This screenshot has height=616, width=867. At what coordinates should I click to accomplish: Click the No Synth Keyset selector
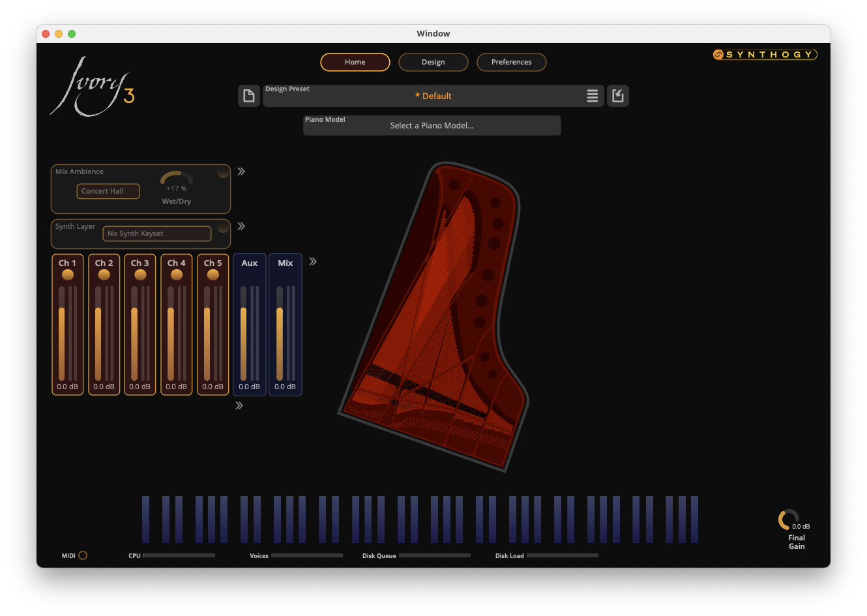coord(156,233)
